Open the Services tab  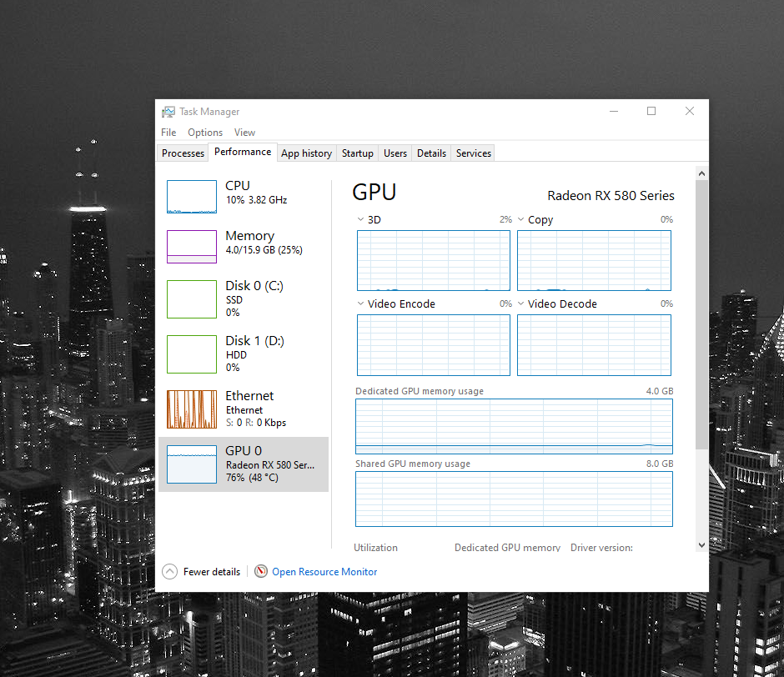474,153
